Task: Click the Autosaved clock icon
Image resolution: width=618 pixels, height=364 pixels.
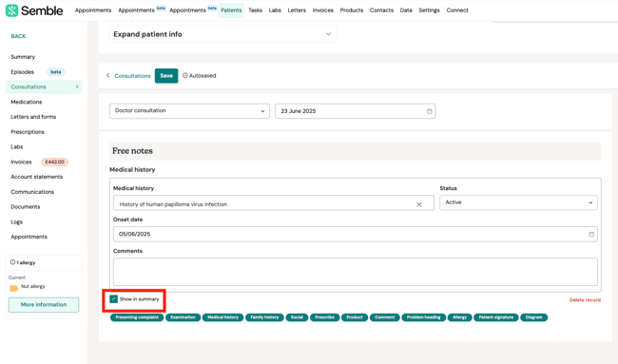Action: [x=184, y=75]
